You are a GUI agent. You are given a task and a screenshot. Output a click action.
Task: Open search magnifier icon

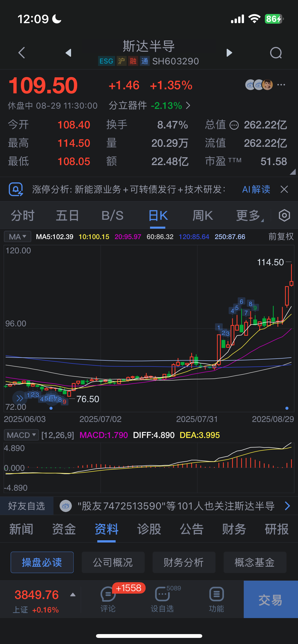(x=276, y=53)
